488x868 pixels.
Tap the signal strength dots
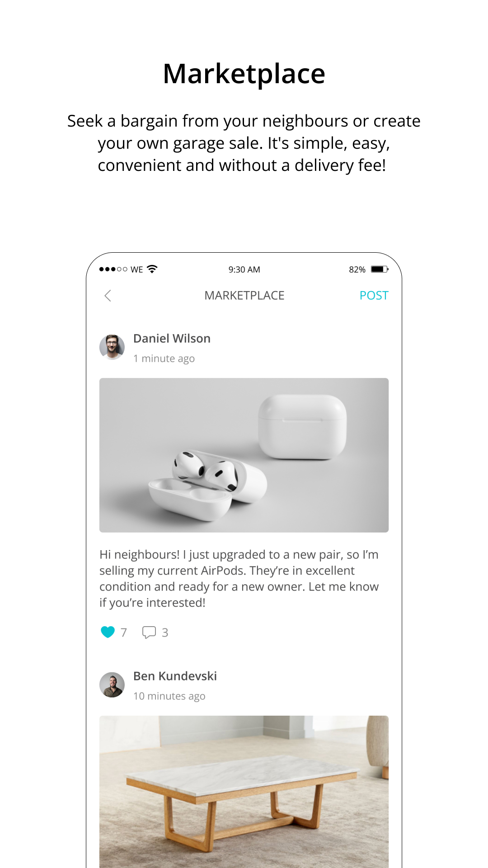click(x=113, y=269)
